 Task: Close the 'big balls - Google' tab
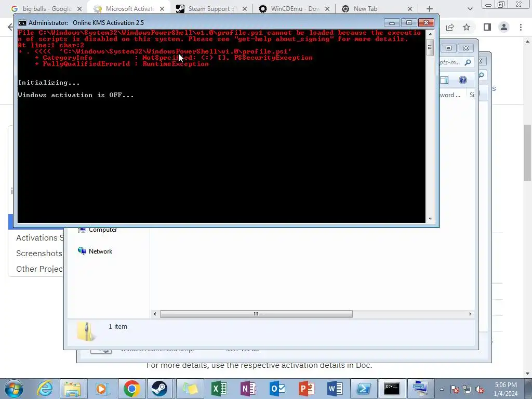point(79,9)
